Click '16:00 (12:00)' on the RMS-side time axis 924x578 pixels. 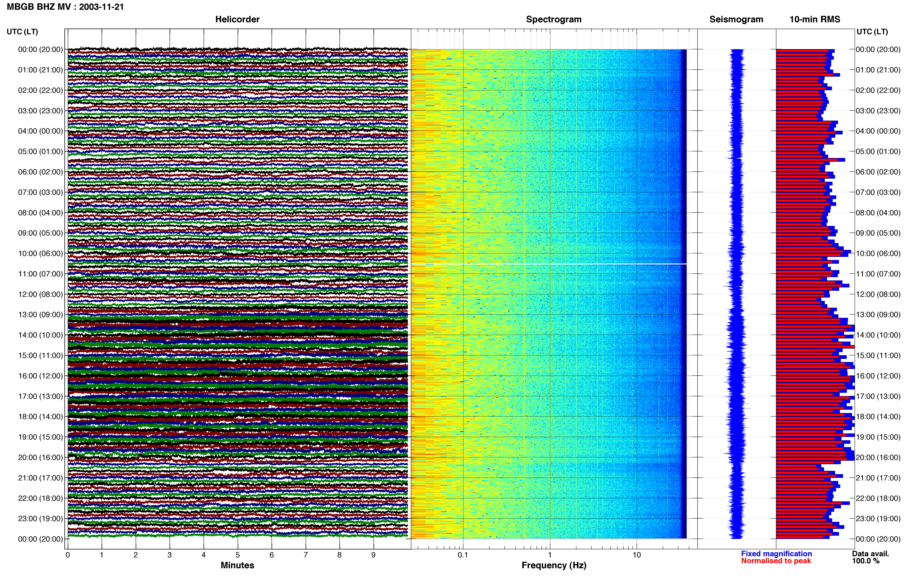pyautogui.click(x=878, y=376)
